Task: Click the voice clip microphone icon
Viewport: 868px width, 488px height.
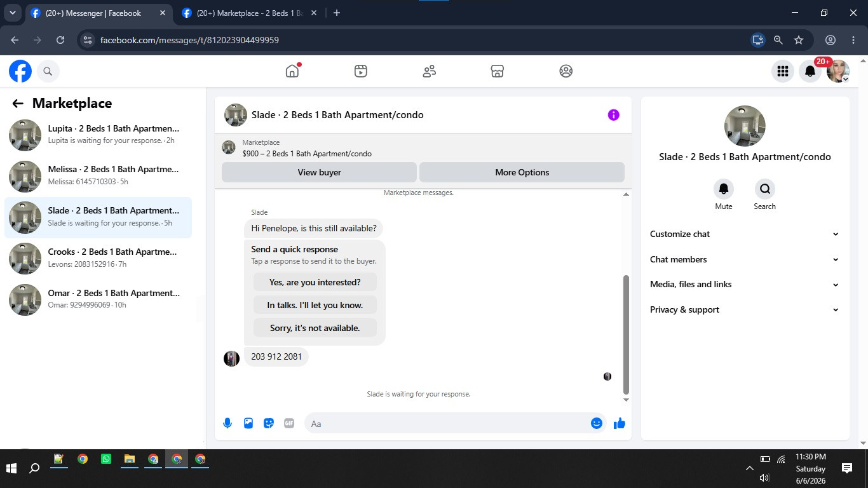Action: coord(227,423)
